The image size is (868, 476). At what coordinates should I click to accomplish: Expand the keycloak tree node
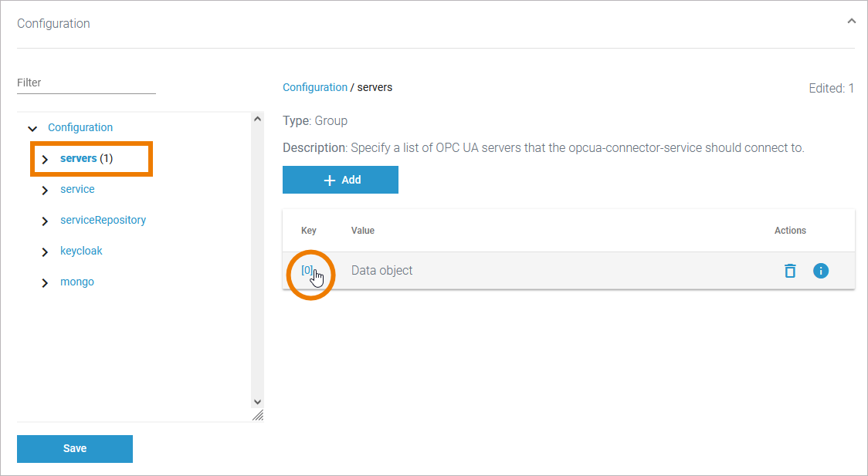click(x=45, y=252)
